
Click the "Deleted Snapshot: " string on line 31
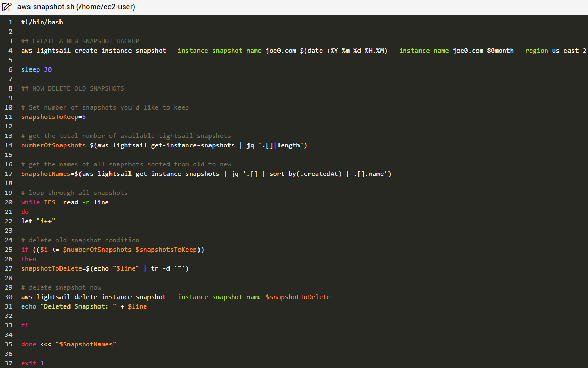[78, 306]
